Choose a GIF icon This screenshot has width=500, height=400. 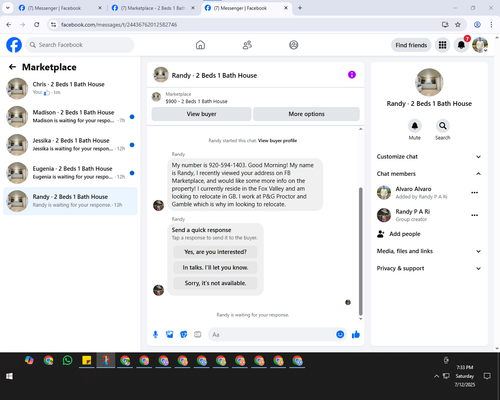(x=198, y=334)
